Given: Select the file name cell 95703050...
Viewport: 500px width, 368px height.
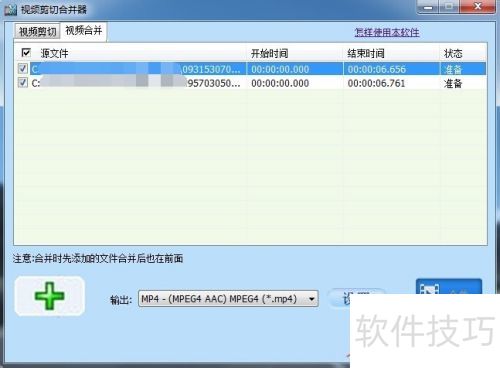Looking at the screenshot, I should 138,83.
